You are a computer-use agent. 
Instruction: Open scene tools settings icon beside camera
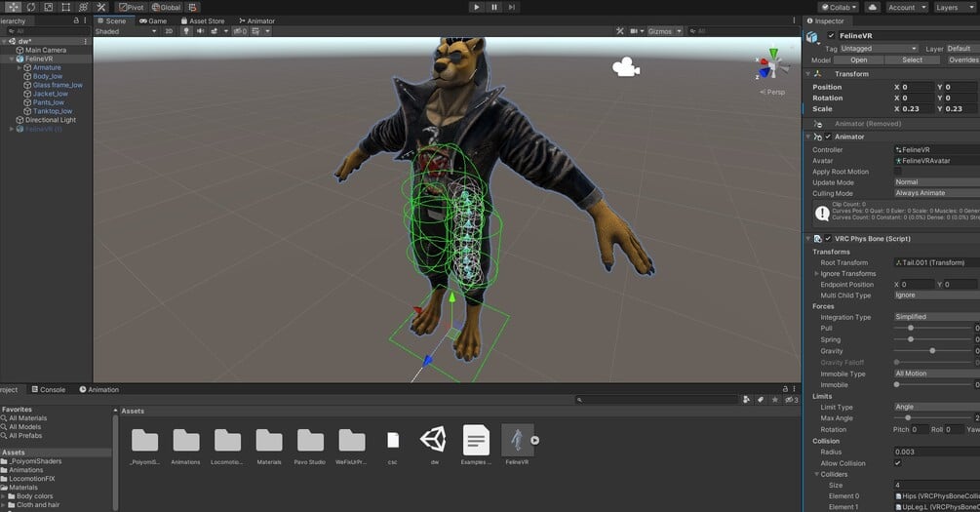click(620, 30)
